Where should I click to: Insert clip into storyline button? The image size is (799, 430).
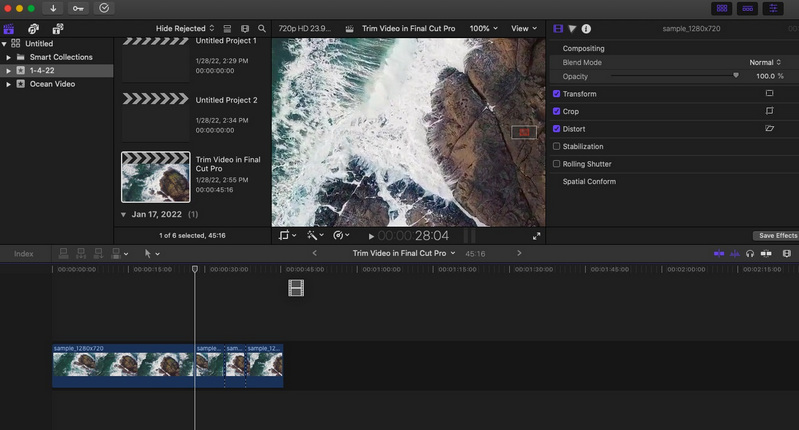pos(81,253)
